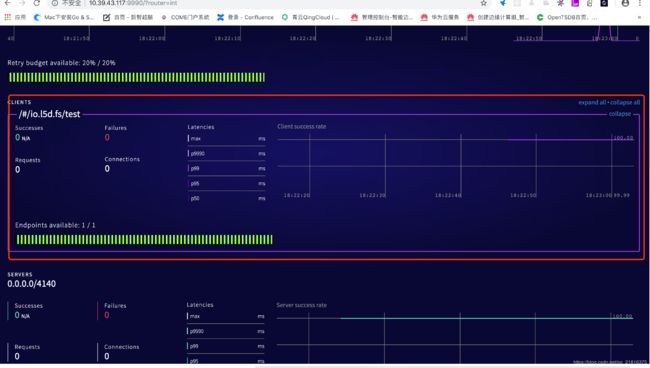Open the blue bird extension icon
The height and width of the screenshot is (368, 650).
503,3
